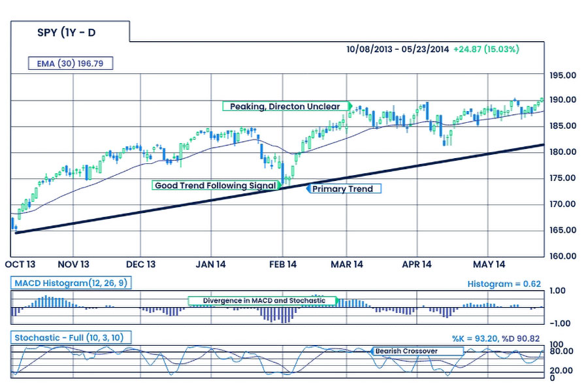Select the MAR 14 date axis label
Screen dimensions: 588x392
tap(347, 265)
